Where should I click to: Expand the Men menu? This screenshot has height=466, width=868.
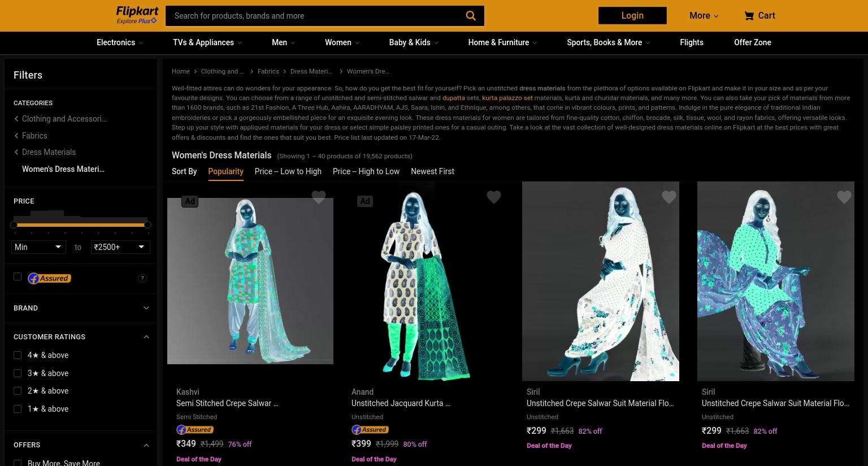283,42
